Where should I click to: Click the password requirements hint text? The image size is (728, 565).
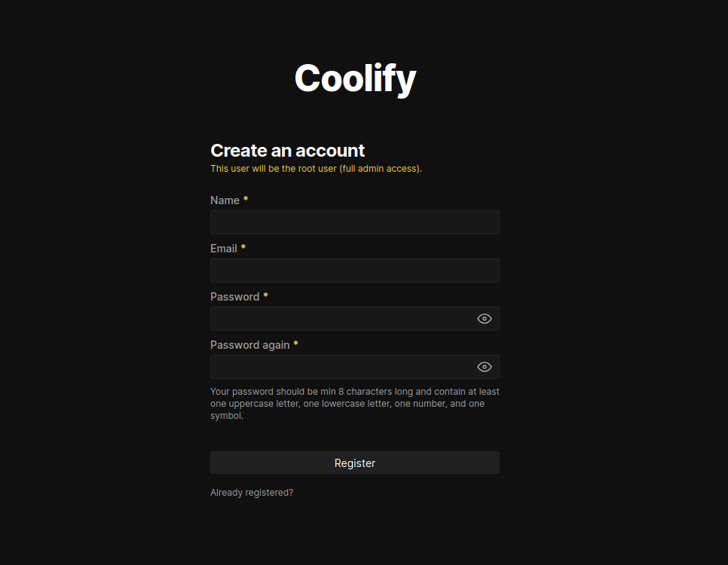click(x=354, y=404)
